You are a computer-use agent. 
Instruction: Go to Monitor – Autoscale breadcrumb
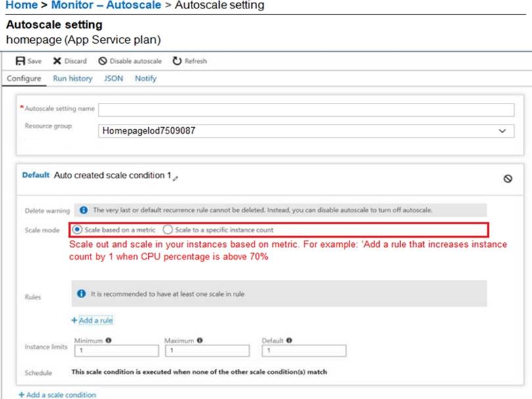[106, 5]
